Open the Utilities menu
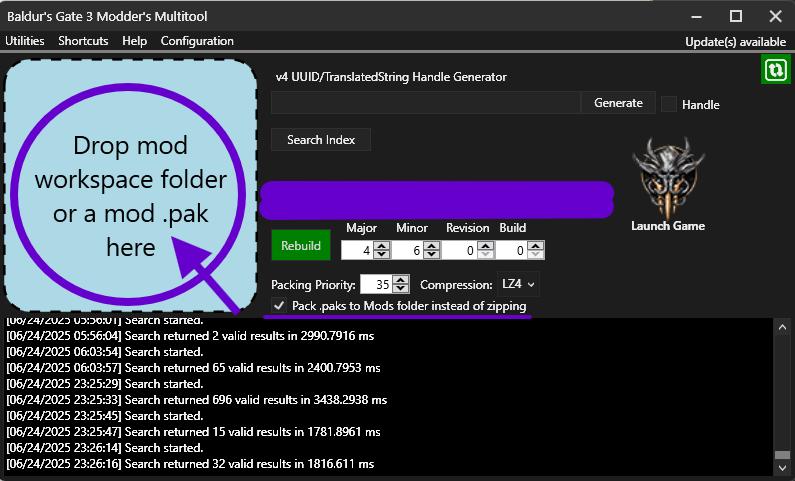 click(x=25, y=41)
